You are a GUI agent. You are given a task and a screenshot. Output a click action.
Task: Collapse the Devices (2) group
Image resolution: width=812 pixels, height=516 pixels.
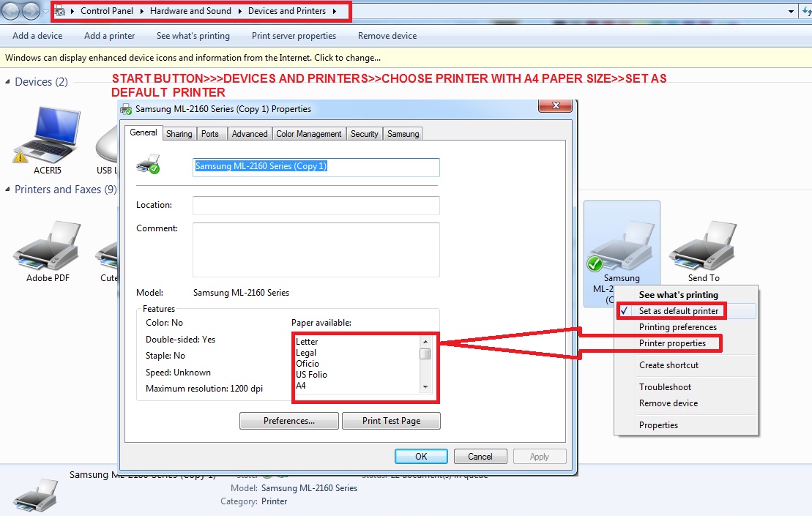tap(8, 82)
